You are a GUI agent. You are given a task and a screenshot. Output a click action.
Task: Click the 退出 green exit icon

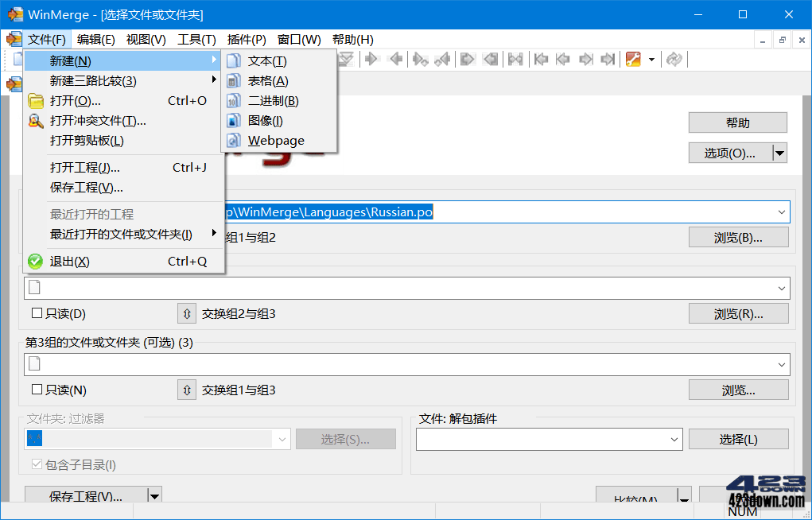pos(35,261)
